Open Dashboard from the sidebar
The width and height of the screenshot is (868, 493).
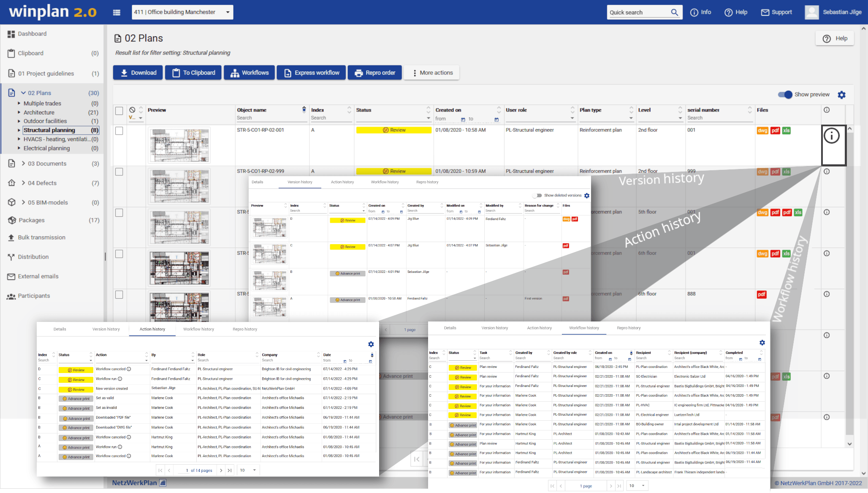[x=32, y=34]
